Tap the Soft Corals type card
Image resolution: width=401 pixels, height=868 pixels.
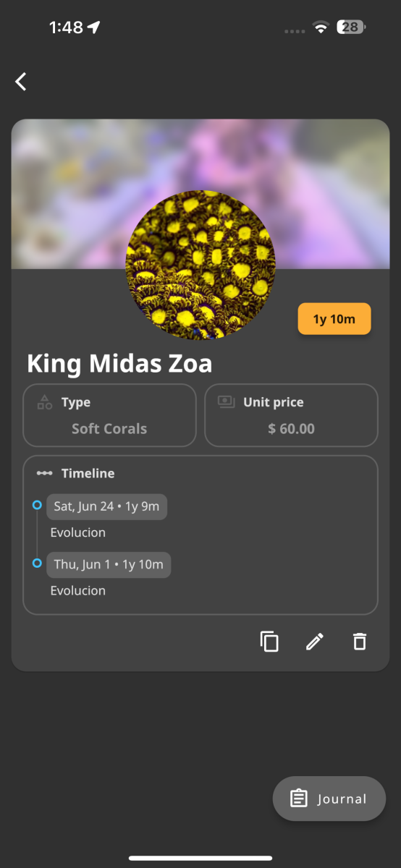click(109, 415)
